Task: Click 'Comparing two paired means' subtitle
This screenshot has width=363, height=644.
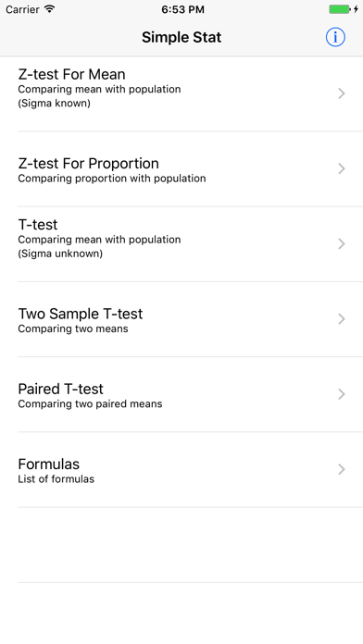Action: pos(90,404)
